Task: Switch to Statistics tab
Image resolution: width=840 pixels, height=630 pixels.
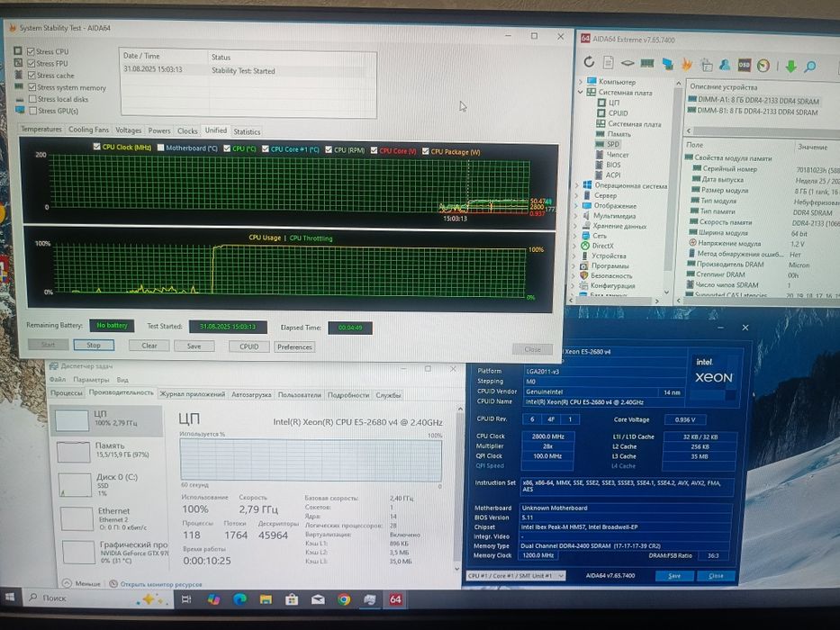Action: coord(247,131)
